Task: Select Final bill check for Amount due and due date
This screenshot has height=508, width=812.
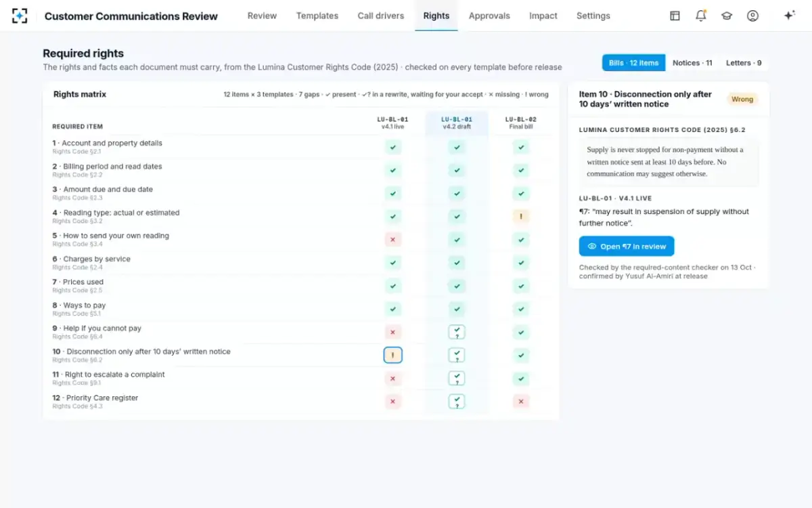Action: 520,193
